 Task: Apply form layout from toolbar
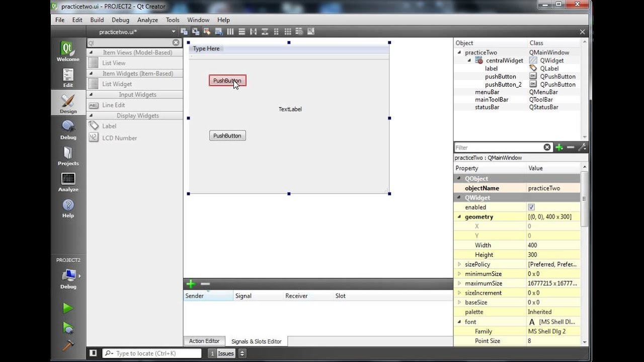pos(277,32)
